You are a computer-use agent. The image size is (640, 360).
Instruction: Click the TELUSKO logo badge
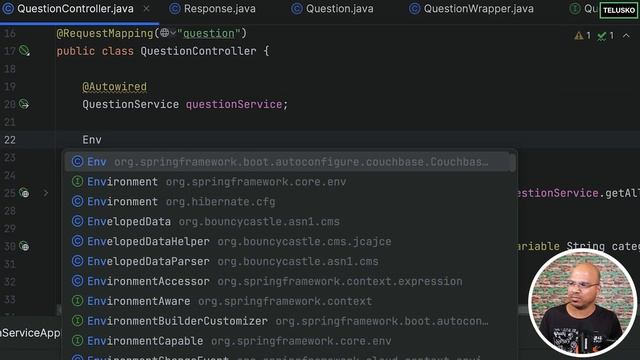point(618,10)
